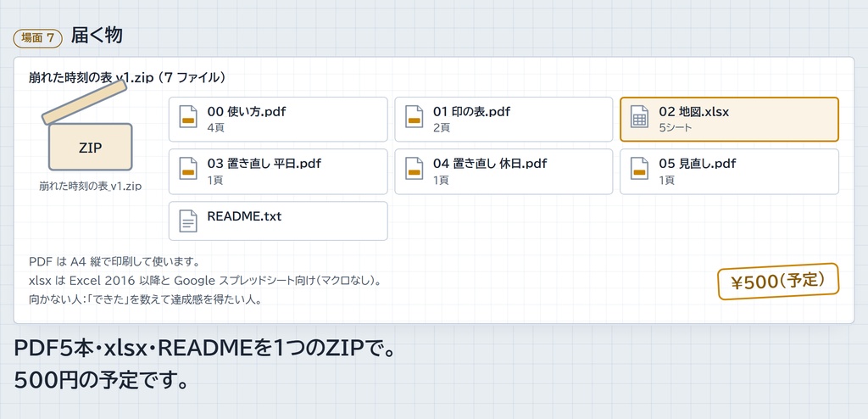Click the 1頁 count under 04 置き直し 休日.pdf

441,180
